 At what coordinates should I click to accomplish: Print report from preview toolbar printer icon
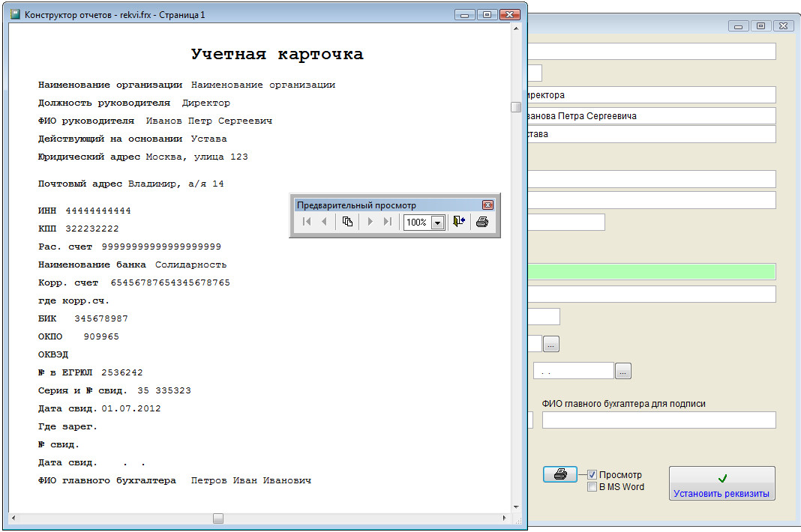(481, 222)
